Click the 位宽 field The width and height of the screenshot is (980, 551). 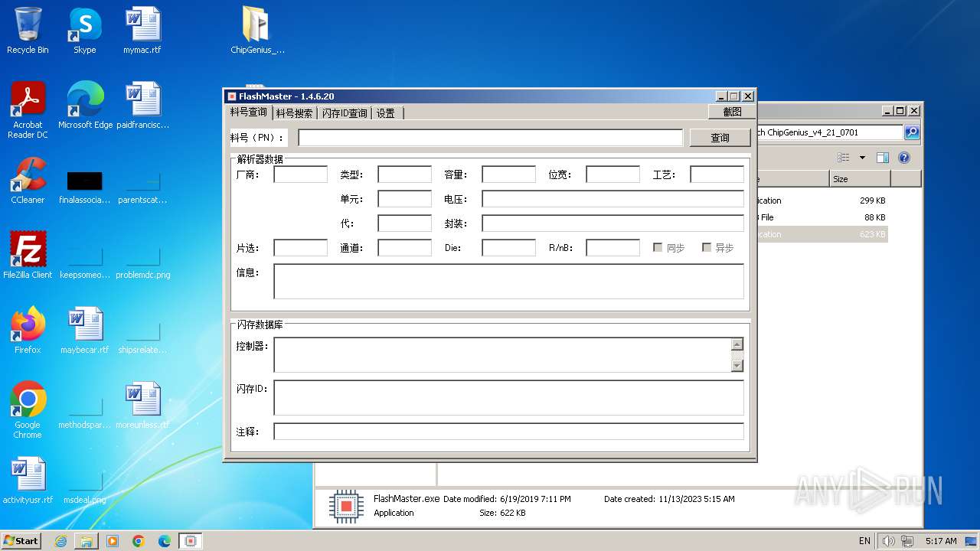tap(612, 174)
